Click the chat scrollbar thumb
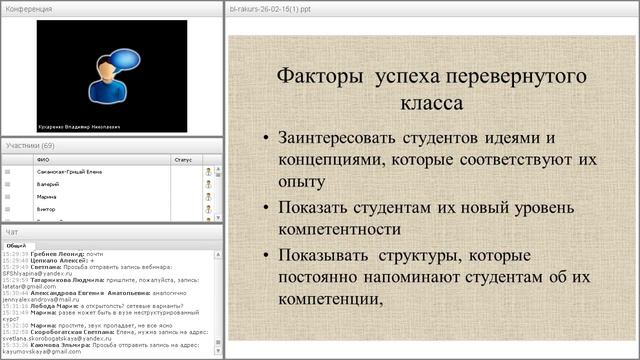 coord(218,342)
